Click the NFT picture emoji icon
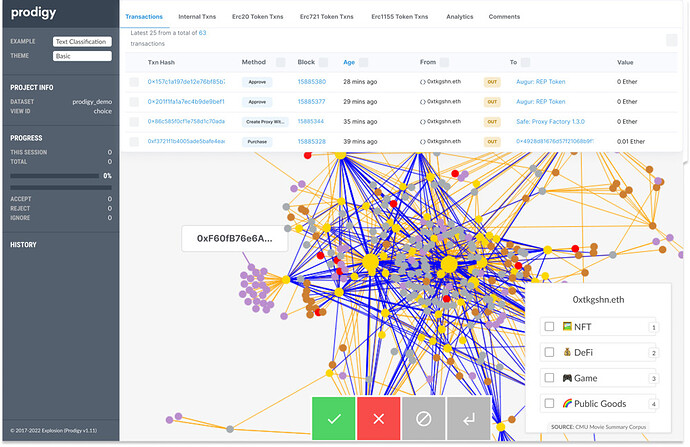The height and width of the screenshot is (447, 690). click(567, 326)
